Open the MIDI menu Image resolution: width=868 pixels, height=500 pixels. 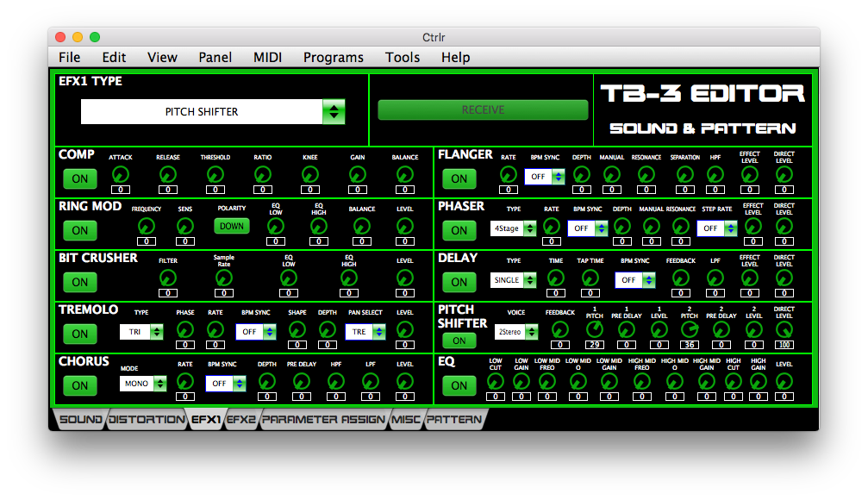pyautogui.click(x=267, y=58)
